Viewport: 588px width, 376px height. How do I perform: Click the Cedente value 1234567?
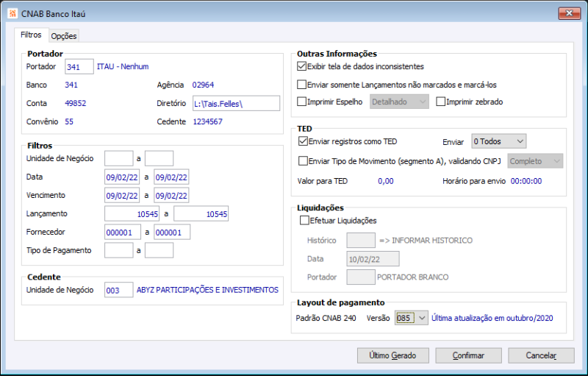coord(208,121)
